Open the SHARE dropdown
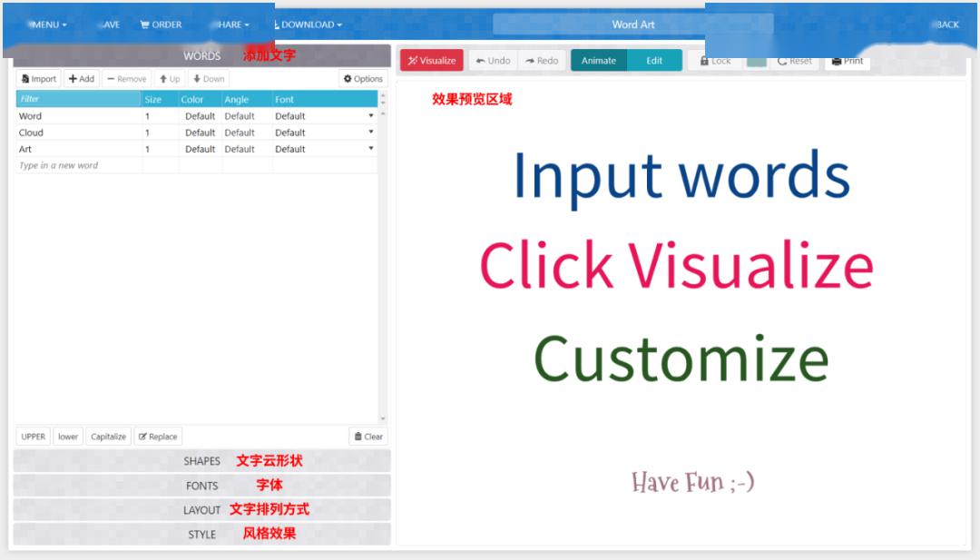Viewport: 980px width, 560px height. pos(230,25)
